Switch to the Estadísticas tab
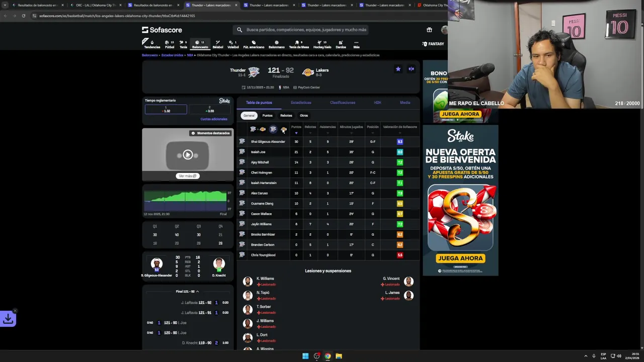 pos(301,103)
